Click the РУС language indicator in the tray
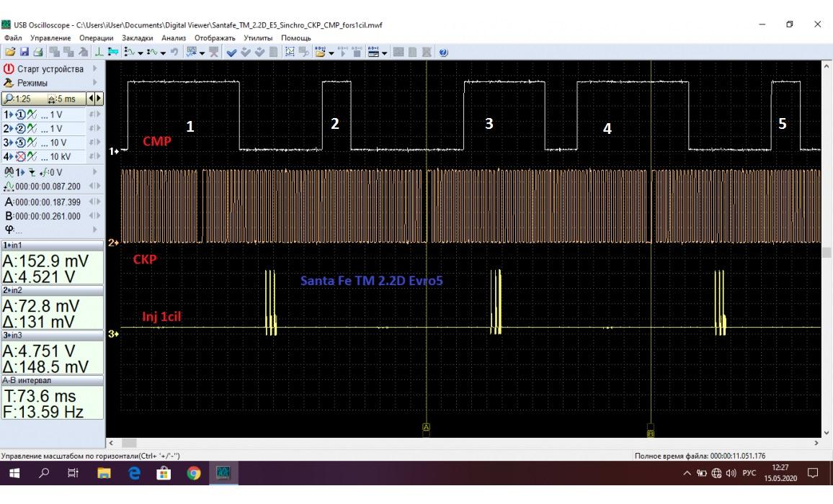 (x=749, y=472)
